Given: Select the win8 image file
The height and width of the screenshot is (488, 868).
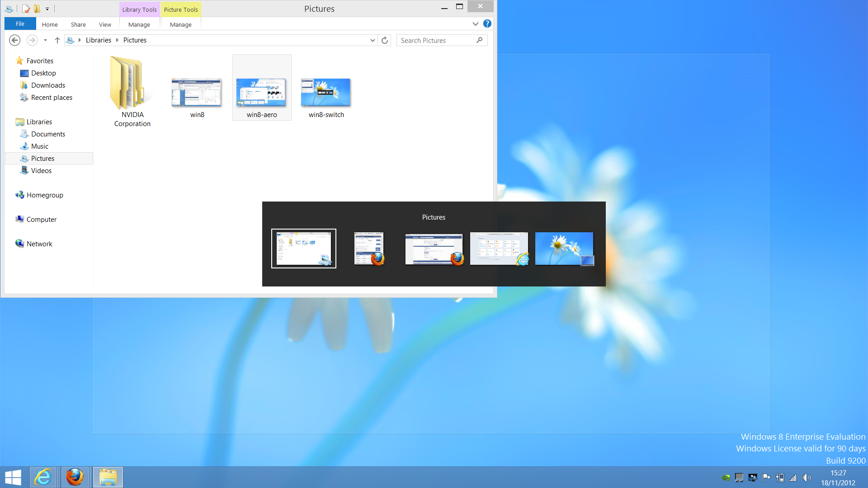Looking at the screenshot, I should tap(197, 98).
